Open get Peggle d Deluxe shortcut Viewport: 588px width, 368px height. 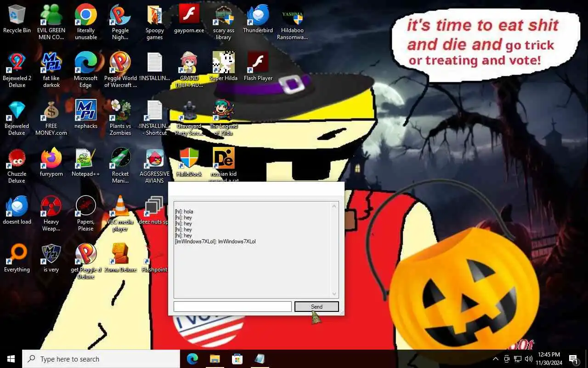tap(86, 261)
